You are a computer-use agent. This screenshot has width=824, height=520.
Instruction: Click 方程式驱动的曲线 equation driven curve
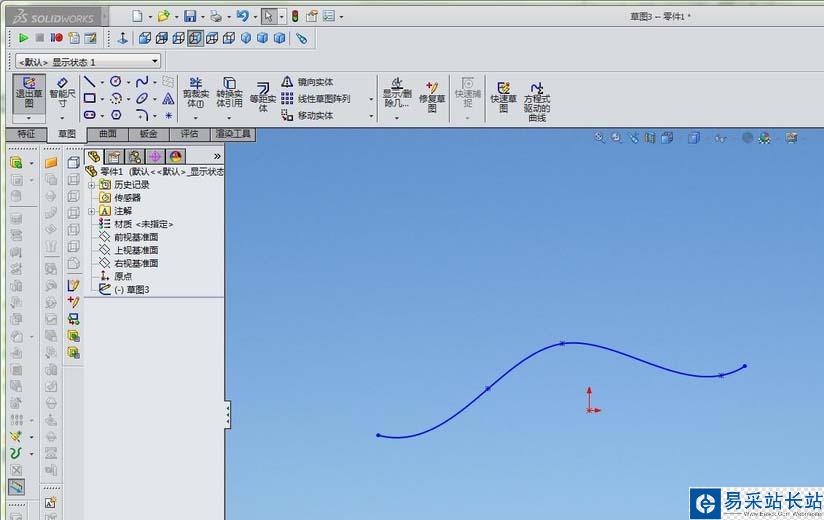(537, 101)
